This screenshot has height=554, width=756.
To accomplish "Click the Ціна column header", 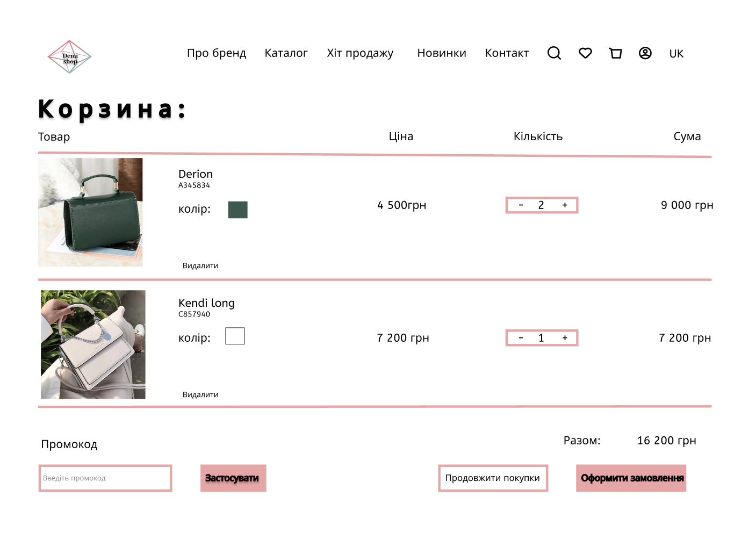I will (x=401, y=136).
